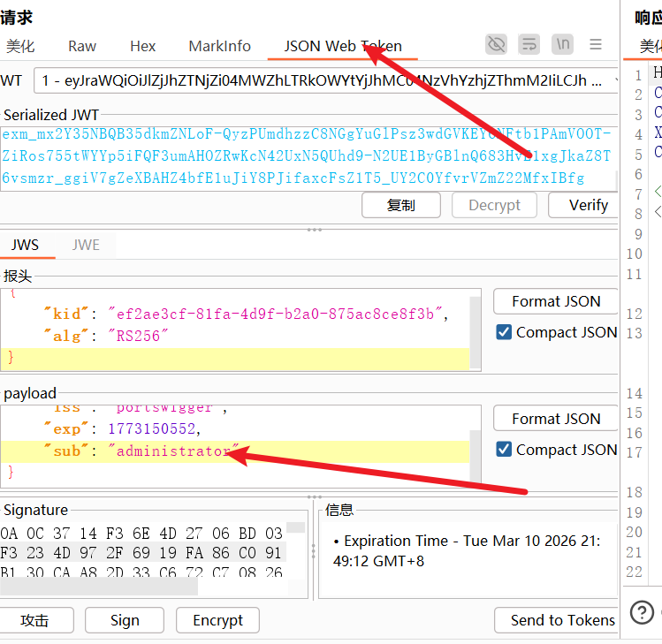
Task: Uncheck Compact JSON for the payload section
Action: pyautogui.click(x=504, y=450)
